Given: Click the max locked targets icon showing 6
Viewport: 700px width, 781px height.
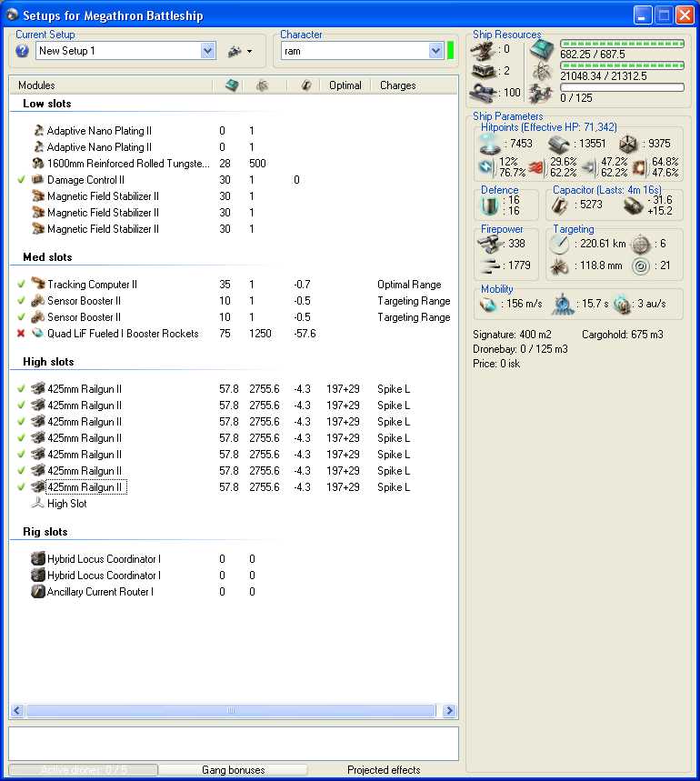Looking at the screenshot, I should pyautogui.click(x=641, y=244).
